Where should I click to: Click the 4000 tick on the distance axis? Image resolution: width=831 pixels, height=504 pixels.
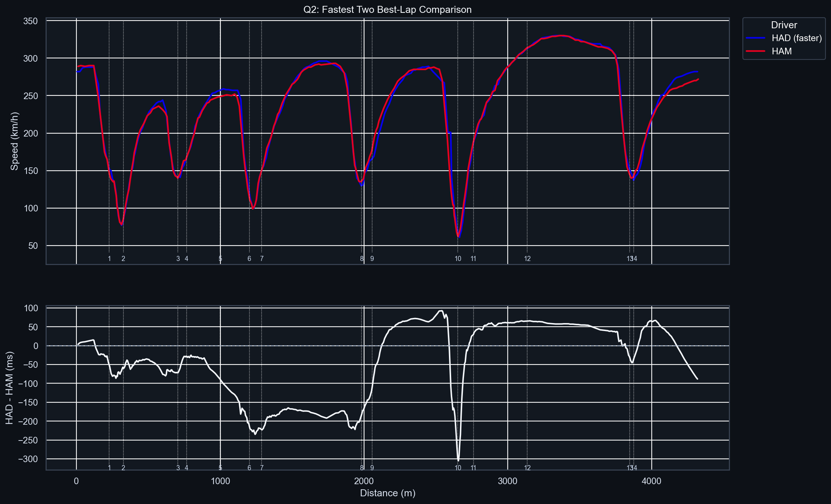pos(652,481)
